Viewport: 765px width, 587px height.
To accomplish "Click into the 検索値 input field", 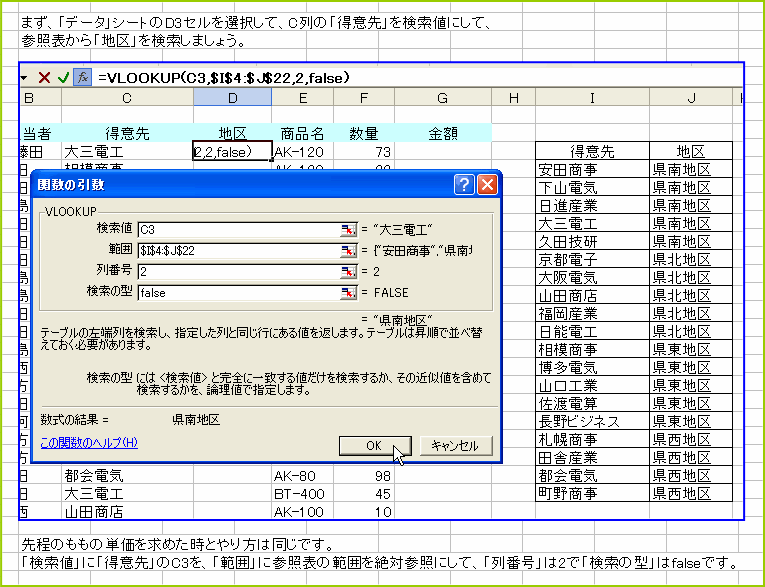I will coord(239,229).
